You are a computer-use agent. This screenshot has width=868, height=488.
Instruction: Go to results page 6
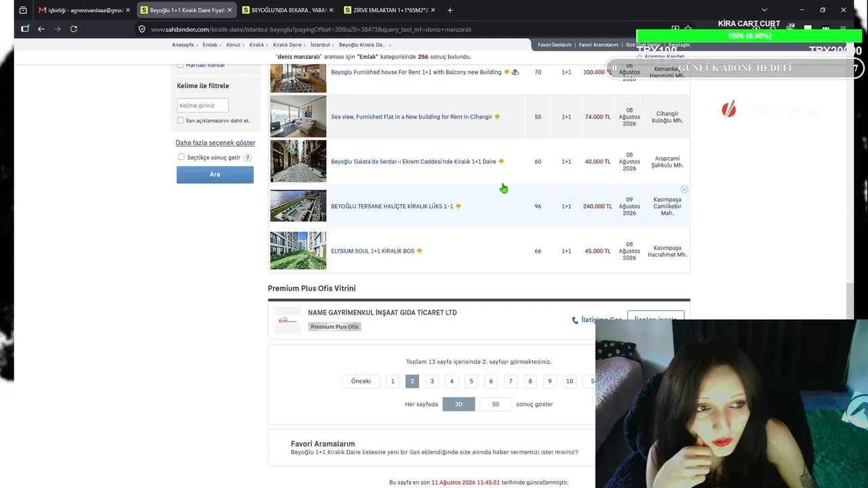[491, 381]
